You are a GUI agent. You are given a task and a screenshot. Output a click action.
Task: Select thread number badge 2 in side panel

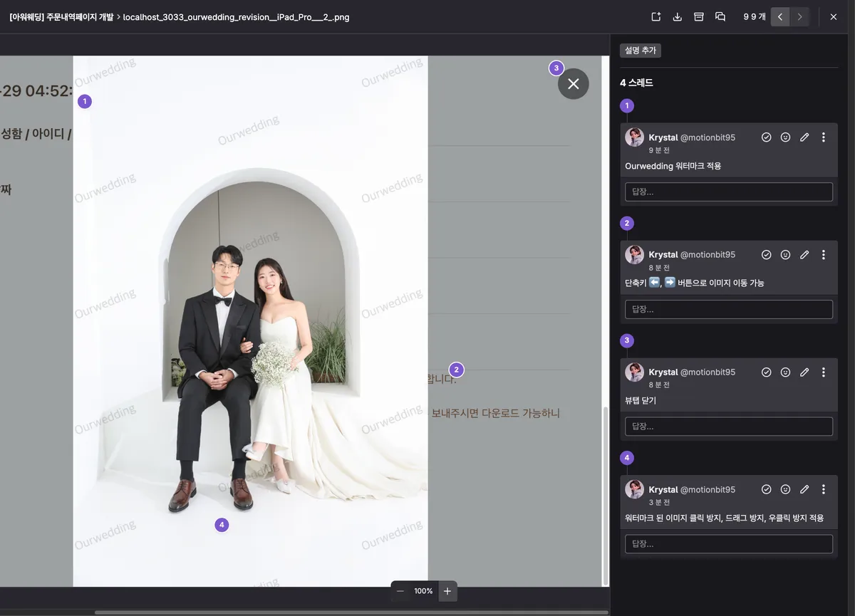click(627, 223)
